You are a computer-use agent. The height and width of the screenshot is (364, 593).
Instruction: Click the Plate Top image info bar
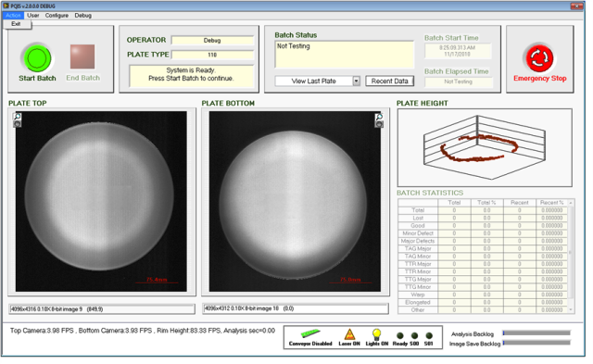coord(102,309)
